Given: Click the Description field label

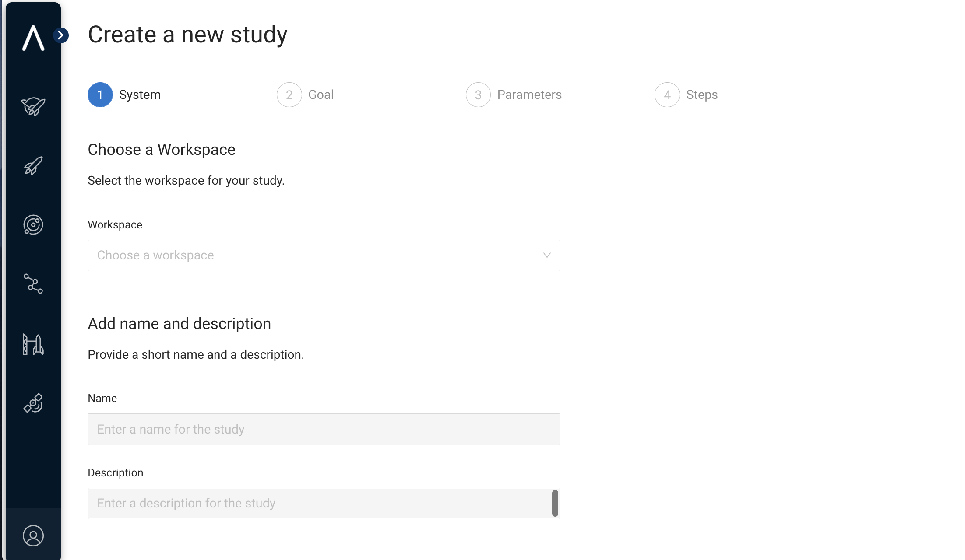Looking at the screenshot, I should [x=116, y=473].
